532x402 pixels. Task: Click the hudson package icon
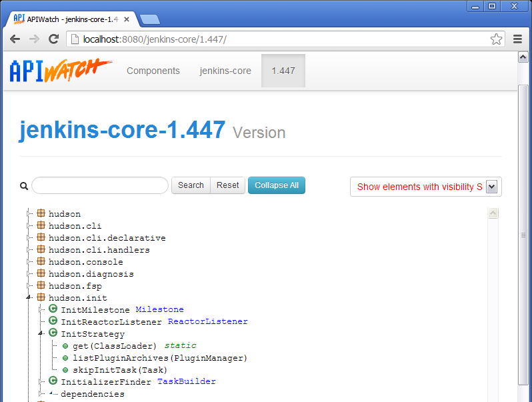coord(41,213)
